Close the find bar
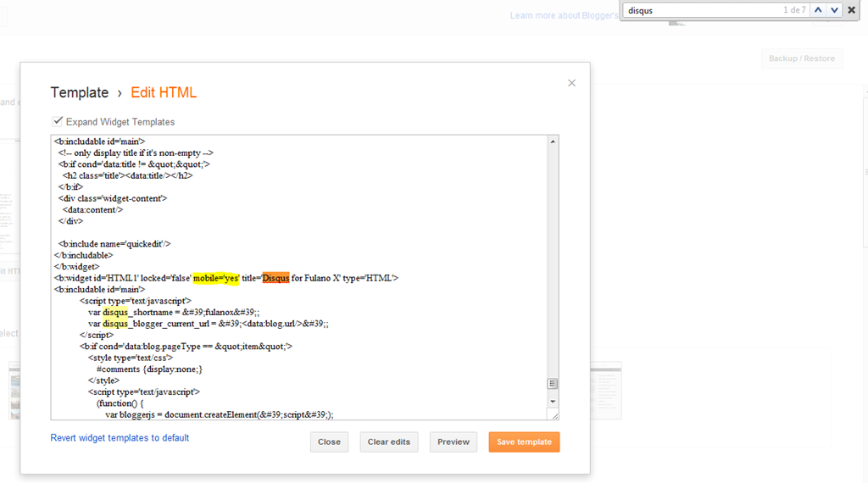This screenshot has height=483, width=868. [x=851, y=10]
